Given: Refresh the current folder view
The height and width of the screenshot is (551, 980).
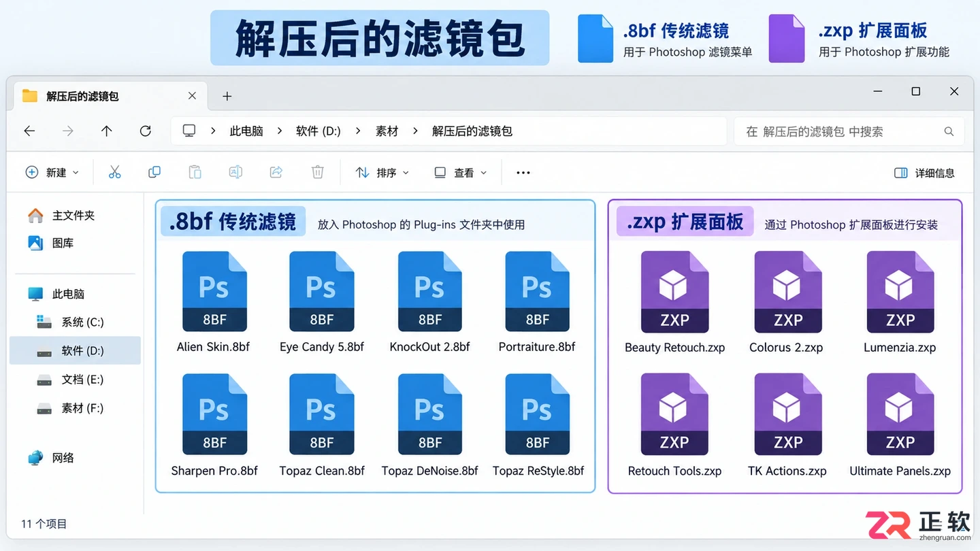Looking at the screenshot, I should 145,131.
